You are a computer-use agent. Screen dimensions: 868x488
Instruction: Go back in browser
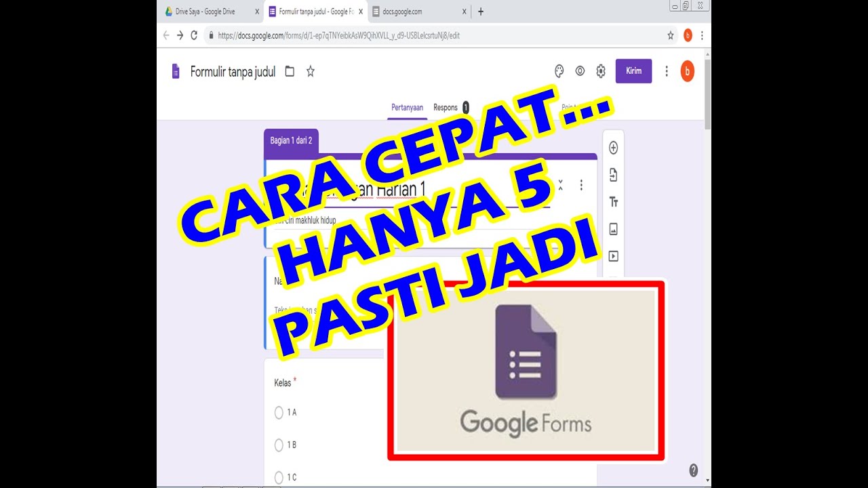166,35
